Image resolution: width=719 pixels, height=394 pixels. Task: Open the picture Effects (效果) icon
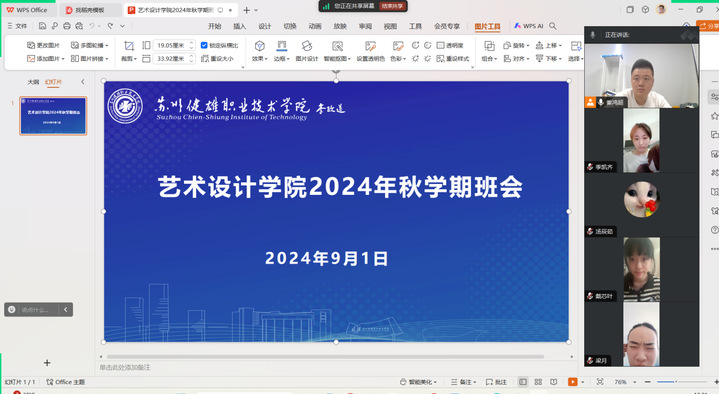coord(260,46)
